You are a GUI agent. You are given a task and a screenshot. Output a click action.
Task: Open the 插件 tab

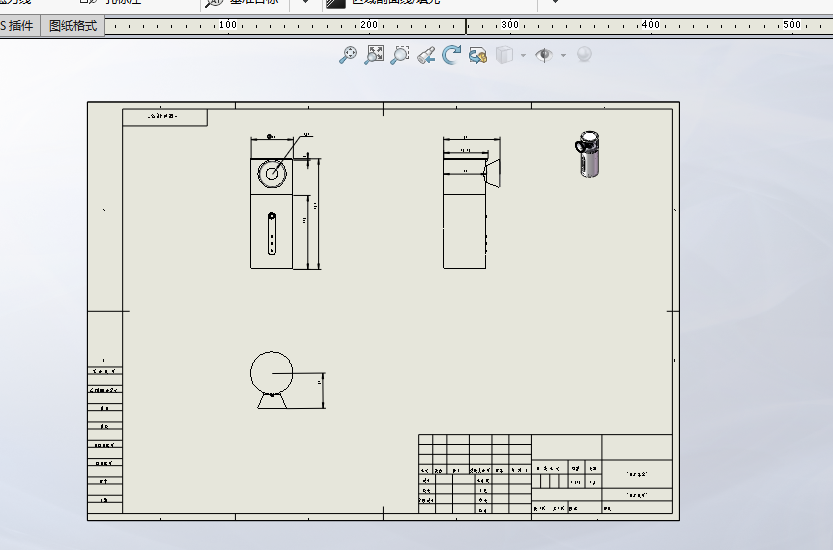coord(20,25)
